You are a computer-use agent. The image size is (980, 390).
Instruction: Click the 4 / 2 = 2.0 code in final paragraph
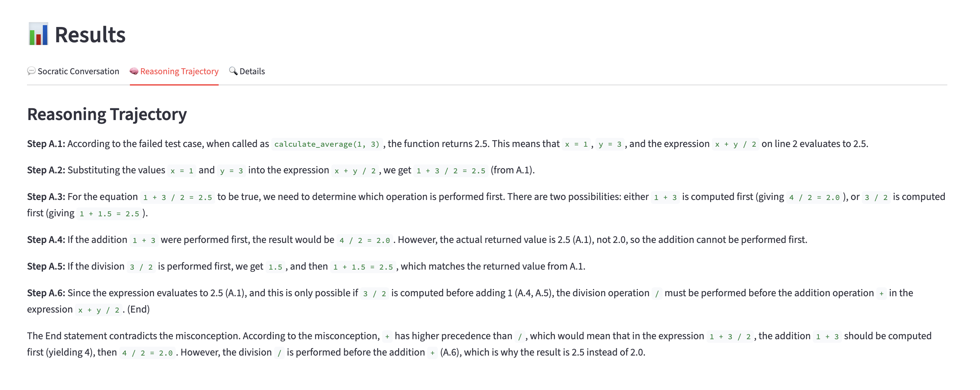pyautogui.click(x=147, y=353)
